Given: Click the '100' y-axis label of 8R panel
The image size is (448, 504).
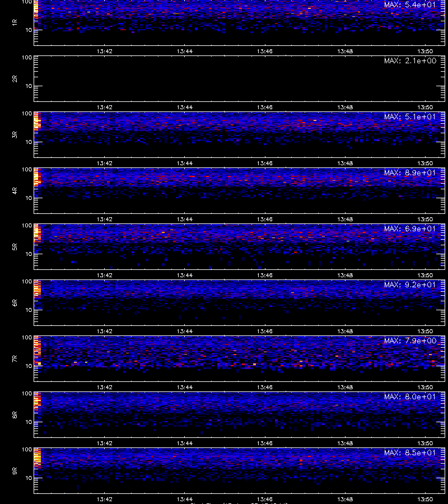Looking at the screenshot, I should [27, 394].
